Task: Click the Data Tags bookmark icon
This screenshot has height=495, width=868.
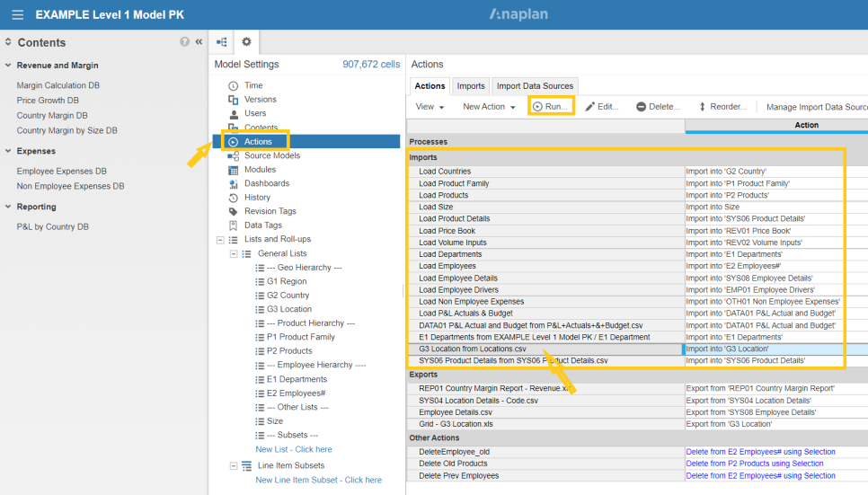Action: click(x=234, y=225)
